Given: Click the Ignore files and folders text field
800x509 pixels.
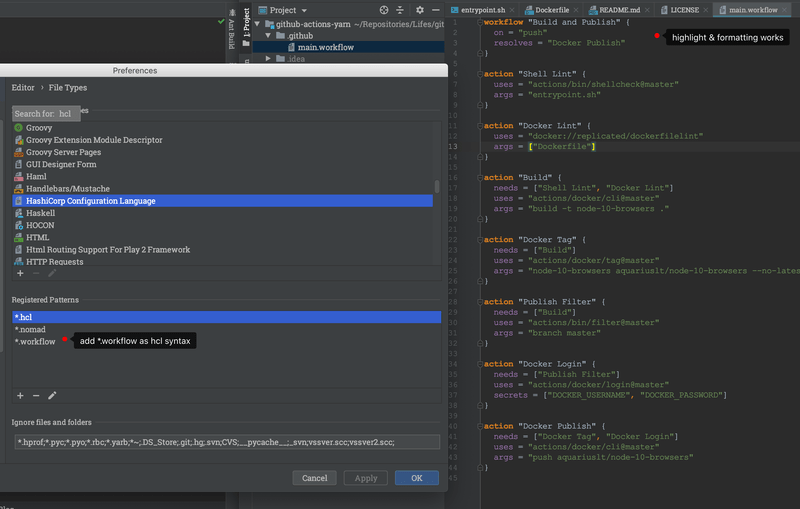Looking at the screenshot, I should [x=226, y=442].
